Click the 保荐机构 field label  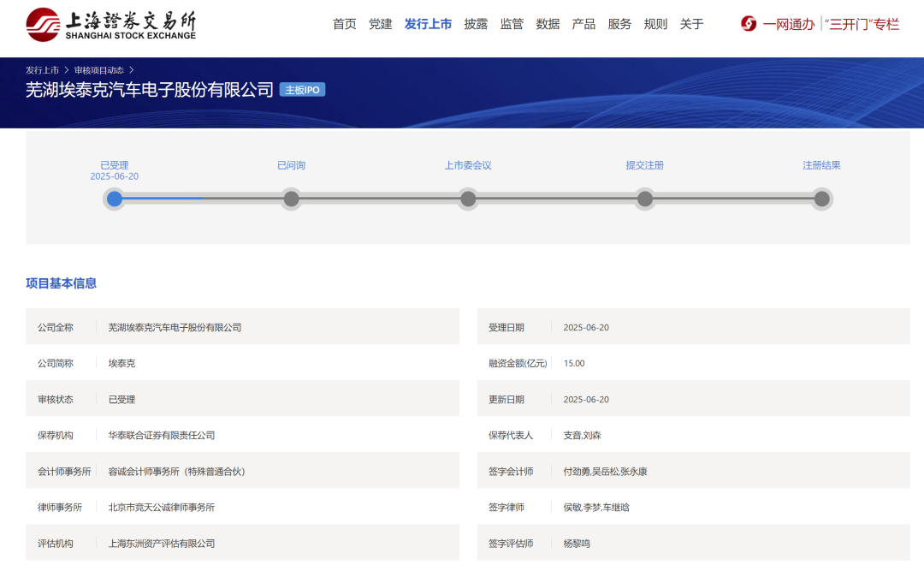(x=56, y=436)
